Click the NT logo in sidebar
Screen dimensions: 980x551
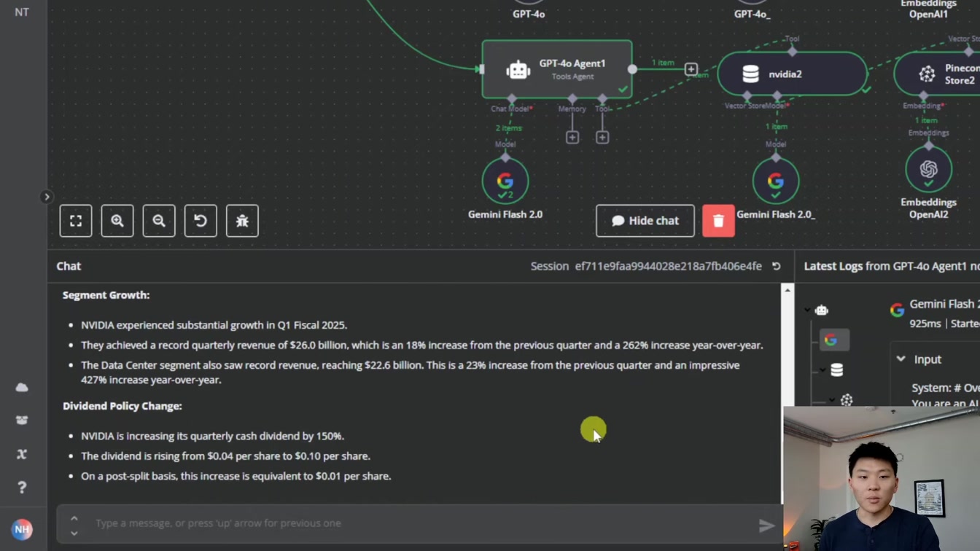coord(22,12)
